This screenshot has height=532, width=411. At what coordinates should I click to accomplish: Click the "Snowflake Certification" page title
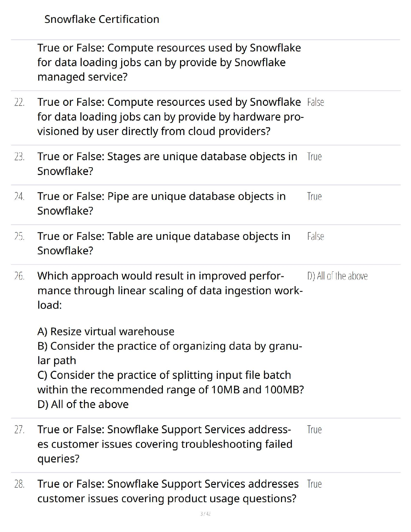point(102,19)
